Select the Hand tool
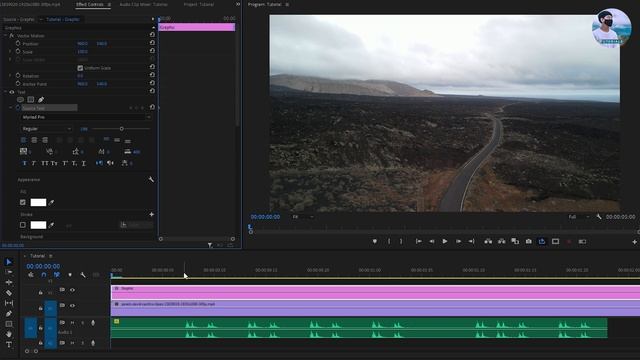The width and height of the screenshot is (640, 360). (9, 334)
